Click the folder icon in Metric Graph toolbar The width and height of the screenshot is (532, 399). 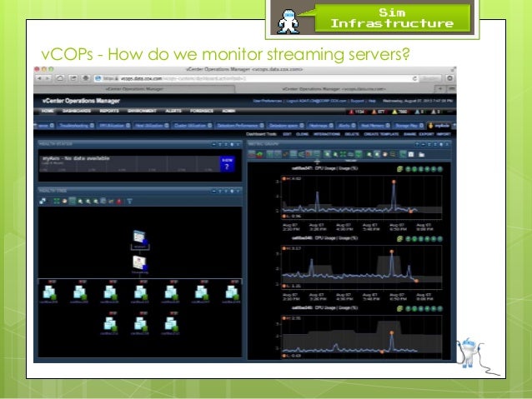pos(421,155)
